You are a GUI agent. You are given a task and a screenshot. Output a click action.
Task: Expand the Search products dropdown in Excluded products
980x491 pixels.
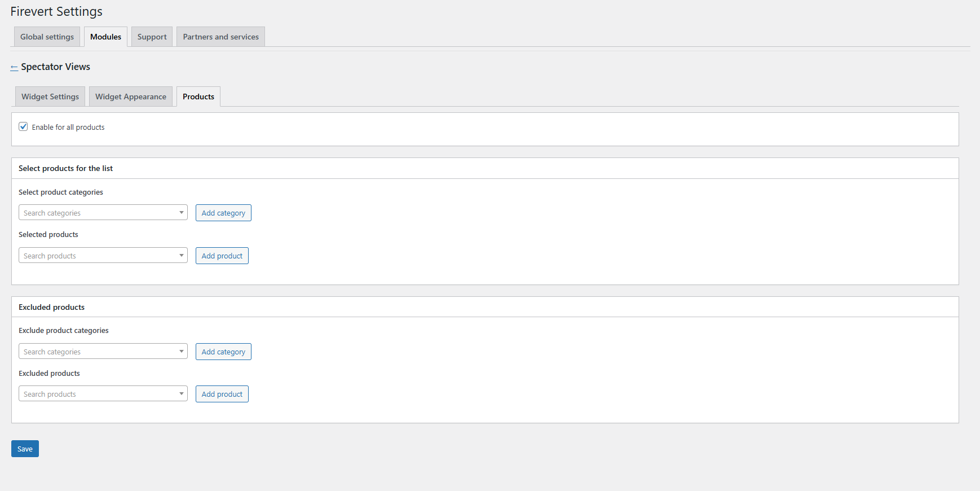tap(103, 394)
